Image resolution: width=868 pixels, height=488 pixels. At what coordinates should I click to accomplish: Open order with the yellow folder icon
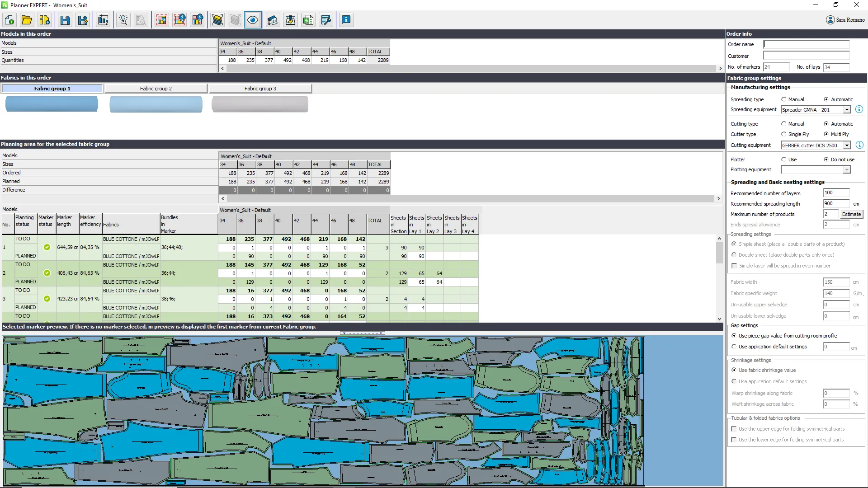coord(27,20)
